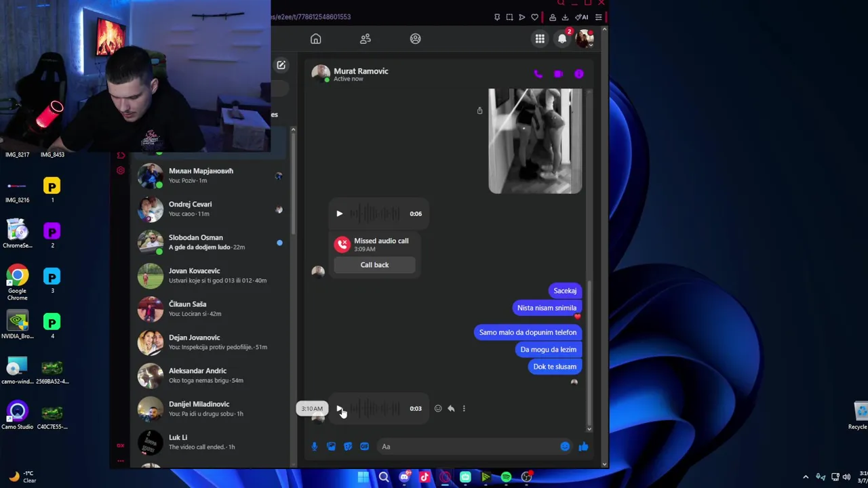
Task: Open chat with Luk Li
Action: [210, 442]
